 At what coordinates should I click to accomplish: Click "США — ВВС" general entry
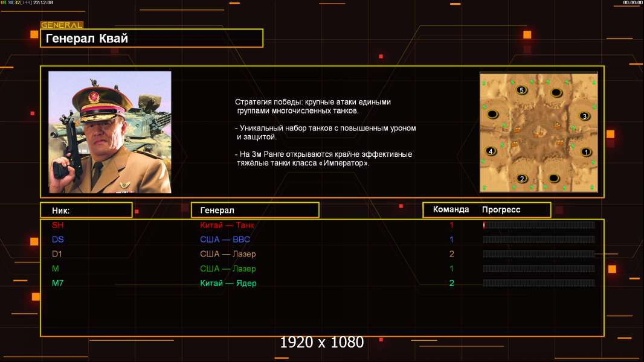(225, 240)
